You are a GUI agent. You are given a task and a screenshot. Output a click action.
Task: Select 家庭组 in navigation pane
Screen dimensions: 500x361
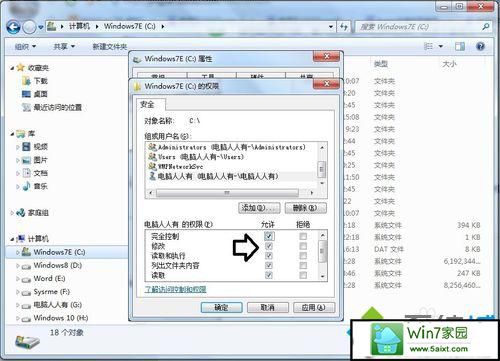[x=32, y=213]
